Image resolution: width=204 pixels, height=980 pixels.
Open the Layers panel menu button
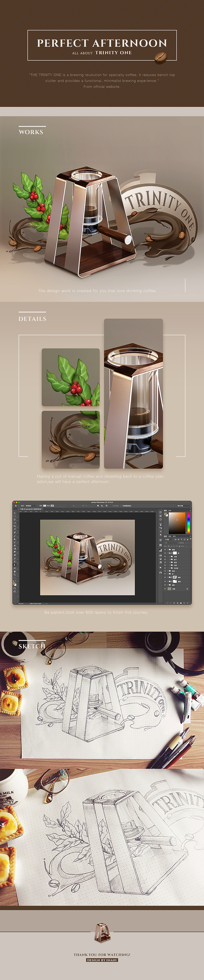coord(190,537)
